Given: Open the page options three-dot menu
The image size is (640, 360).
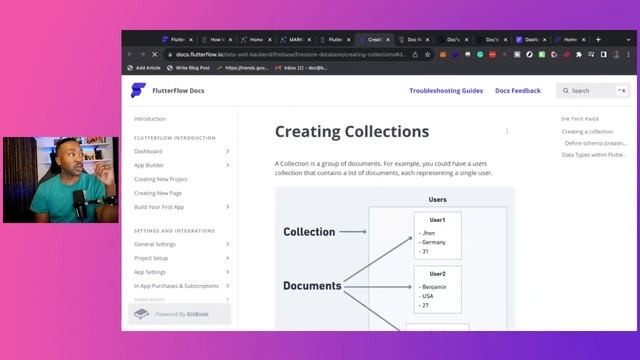Looking at the screenshot, I should click(x=507, y=131).
